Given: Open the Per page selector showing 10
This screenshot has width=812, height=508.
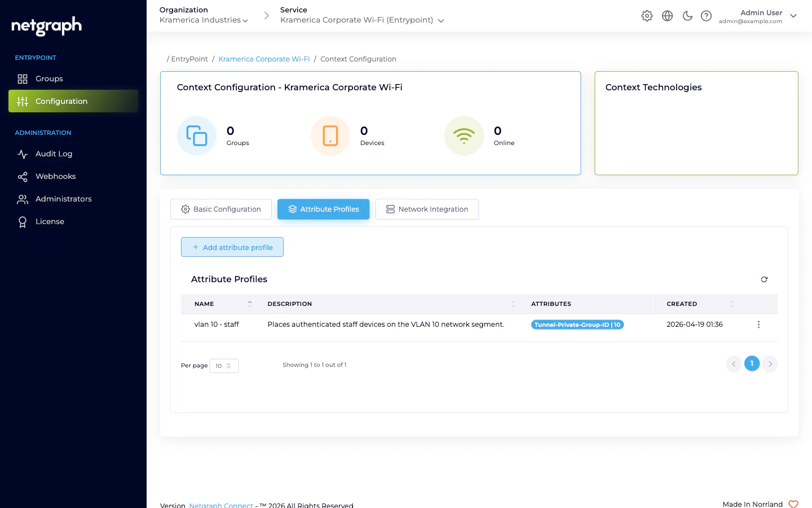Looking at the screenshot, I should click(x=224, y=366).
